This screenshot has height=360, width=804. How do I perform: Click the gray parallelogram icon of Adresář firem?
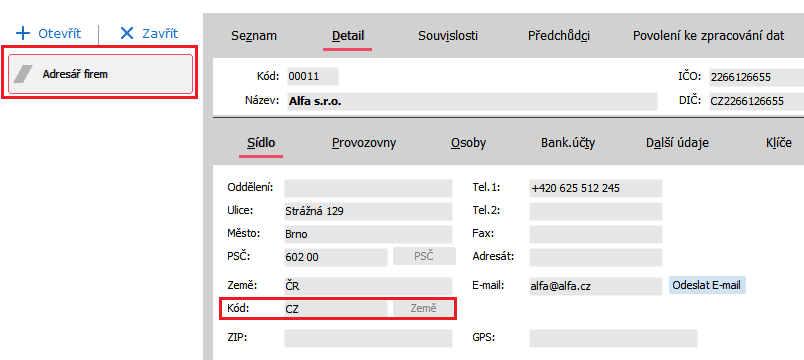23,74
